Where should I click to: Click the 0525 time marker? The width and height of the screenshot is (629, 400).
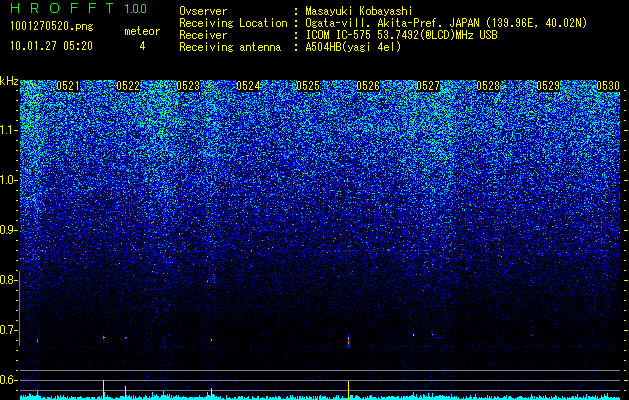coord(308,86)
